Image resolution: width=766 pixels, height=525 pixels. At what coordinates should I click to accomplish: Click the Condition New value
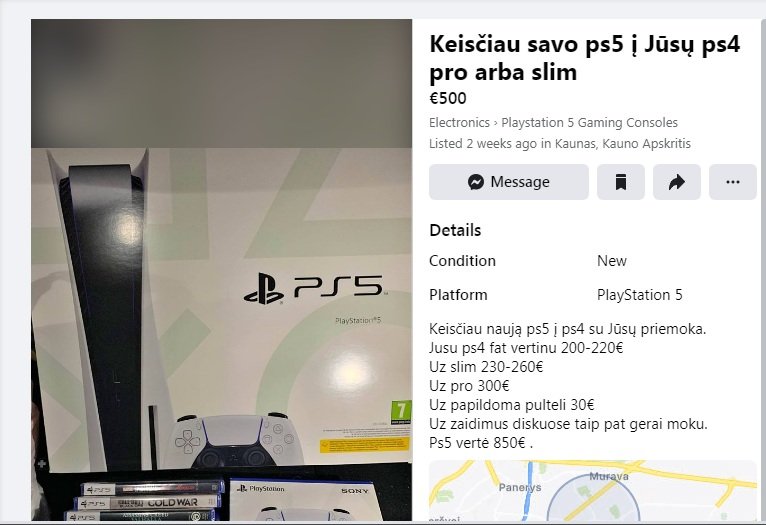pos(612,261)
